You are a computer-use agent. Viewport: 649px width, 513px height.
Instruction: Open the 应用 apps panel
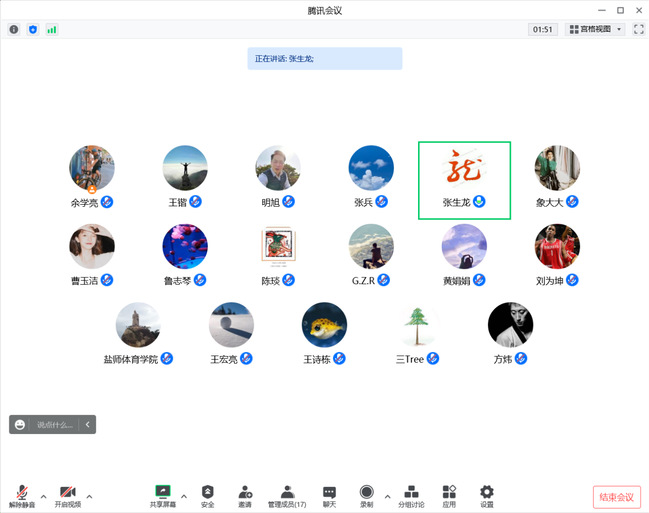click(449, 496)
